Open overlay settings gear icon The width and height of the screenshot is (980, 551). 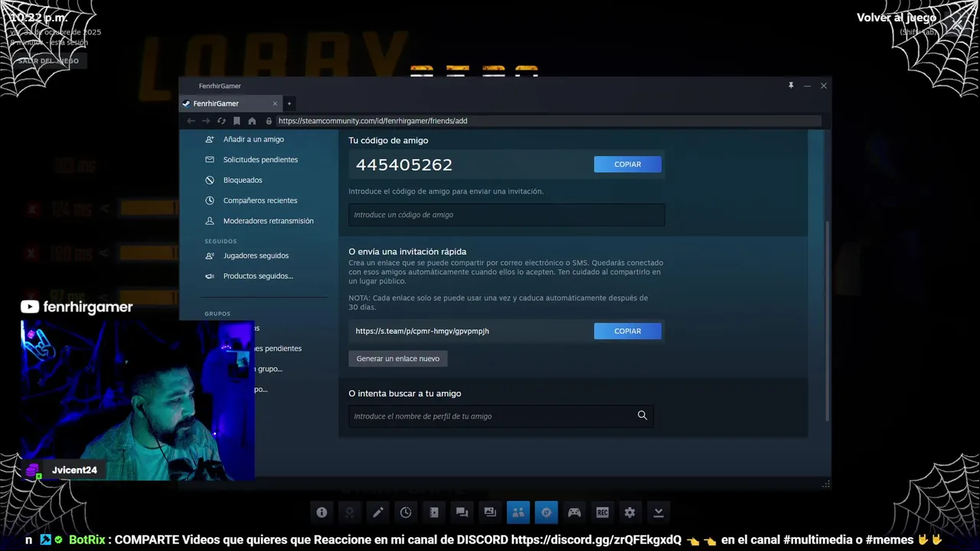630,513
